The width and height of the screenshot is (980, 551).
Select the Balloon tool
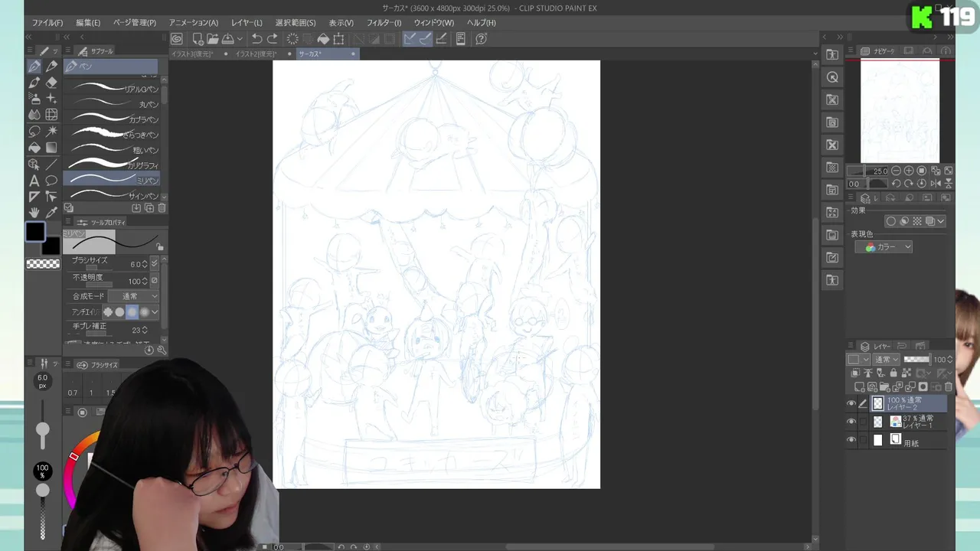point(51,181)
